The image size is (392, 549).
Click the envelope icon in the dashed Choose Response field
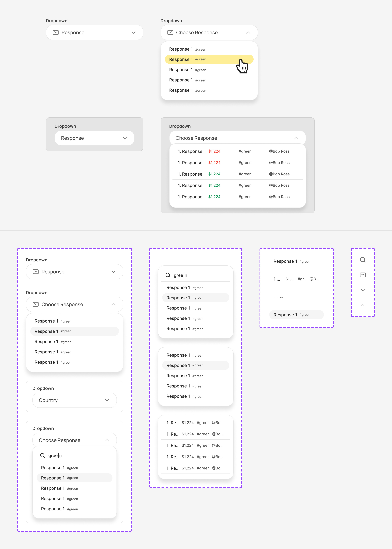point(35,305)
